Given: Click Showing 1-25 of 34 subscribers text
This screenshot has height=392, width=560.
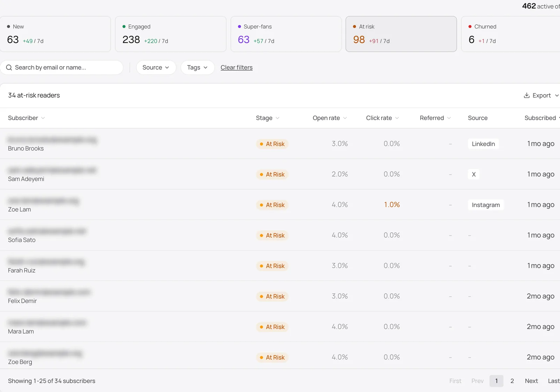Looking at the screenshot, I should [x=51, y=381].
